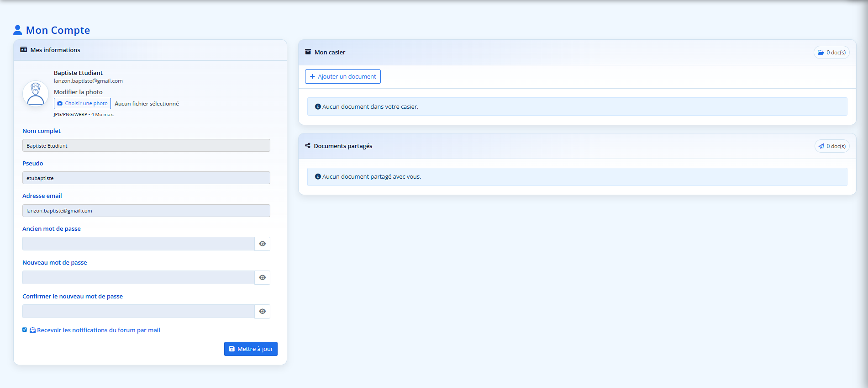
Task: Click the profile avatar picture
Action: click(x=36, y=94)
